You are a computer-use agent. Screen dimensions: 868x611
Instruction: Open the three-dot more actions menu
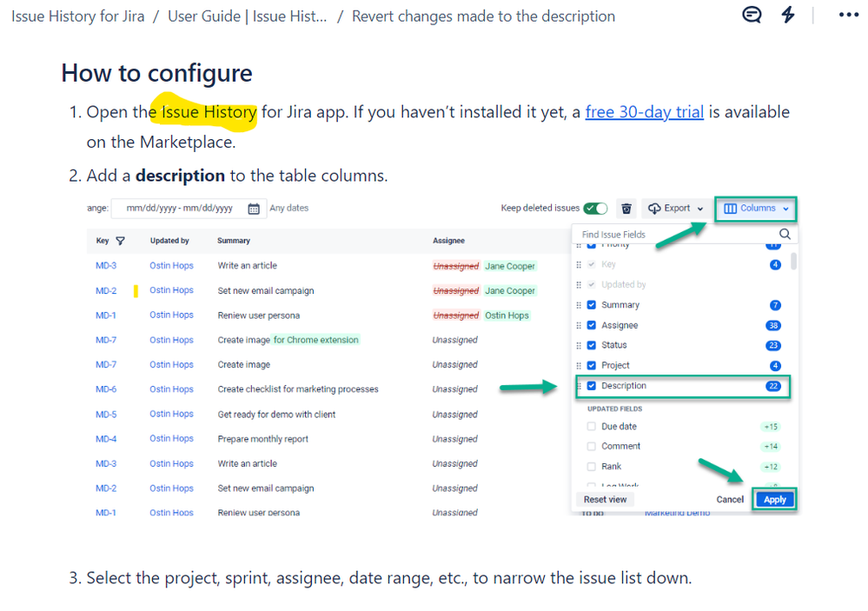(848, 15)
